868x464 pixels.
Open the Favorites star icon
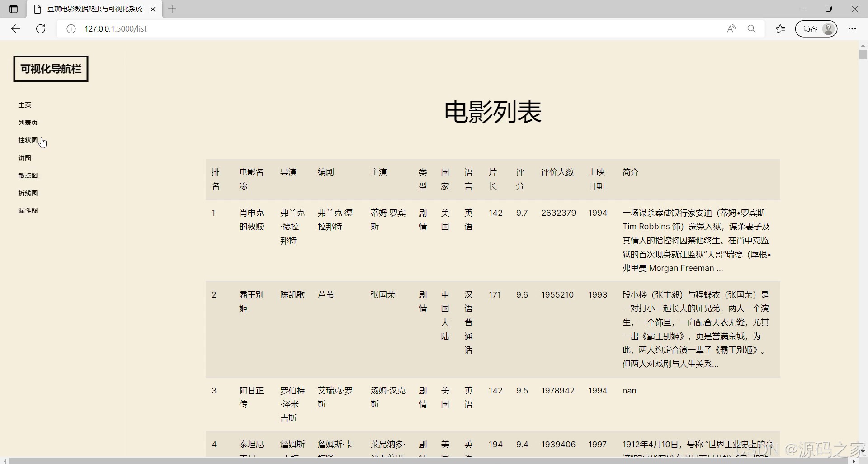[x=780, y=29]
